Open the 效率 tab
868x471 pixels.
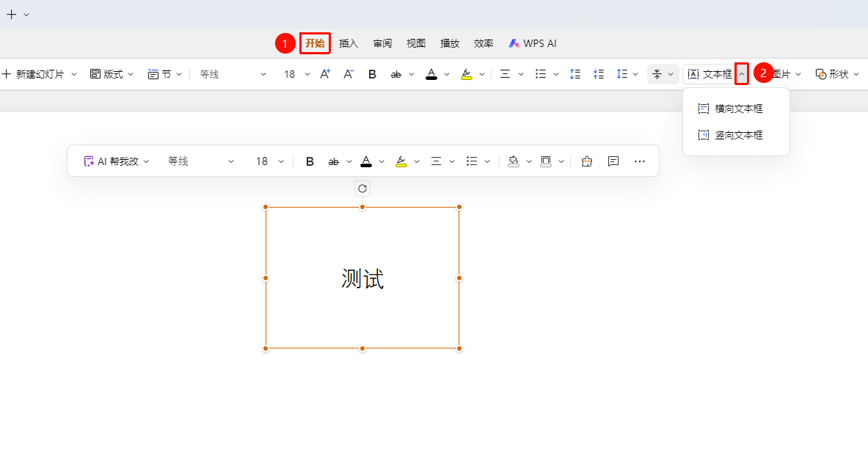point(484,43)
